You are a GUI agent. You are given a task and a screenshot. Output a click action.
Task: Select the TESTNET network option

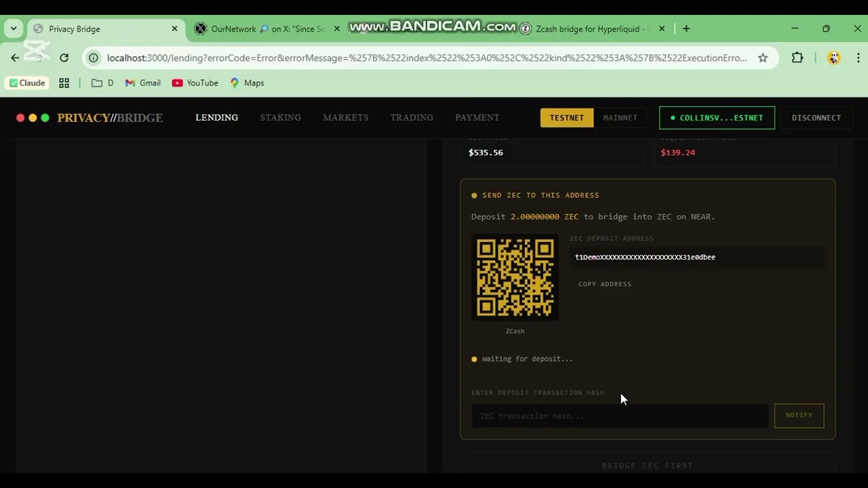(566, 117)
